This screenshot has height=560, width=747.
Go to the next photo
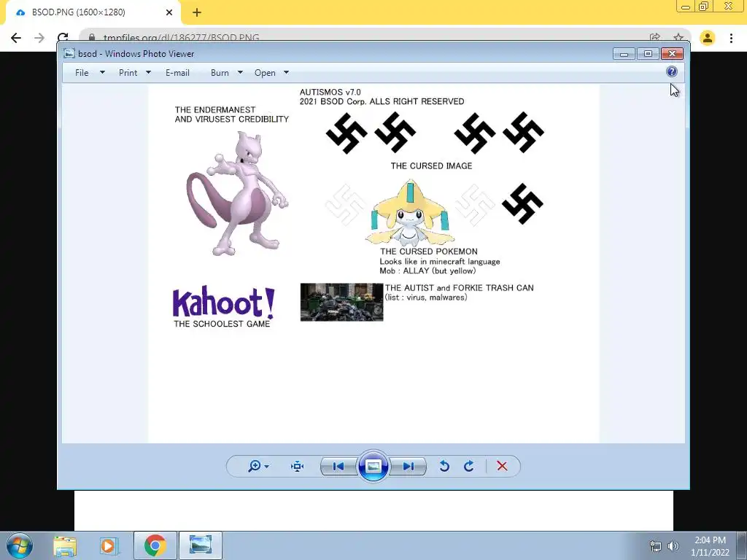tap(409, 466)
